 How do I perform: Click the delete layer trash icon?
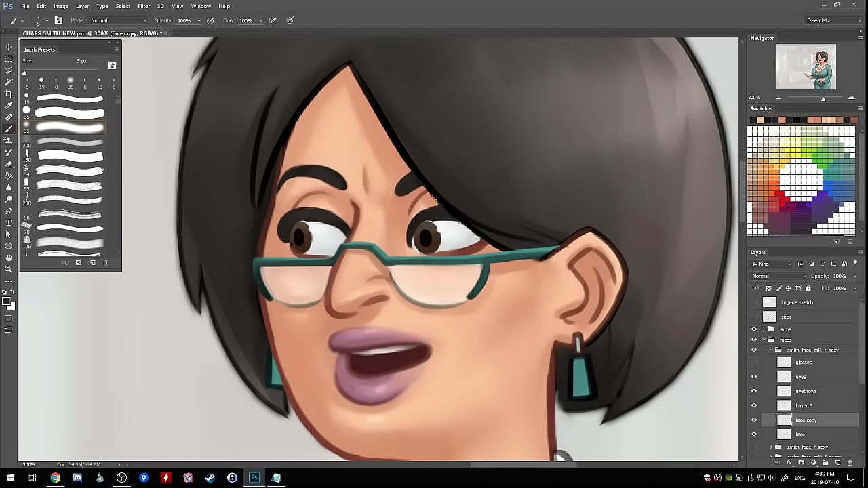point(850,463)
